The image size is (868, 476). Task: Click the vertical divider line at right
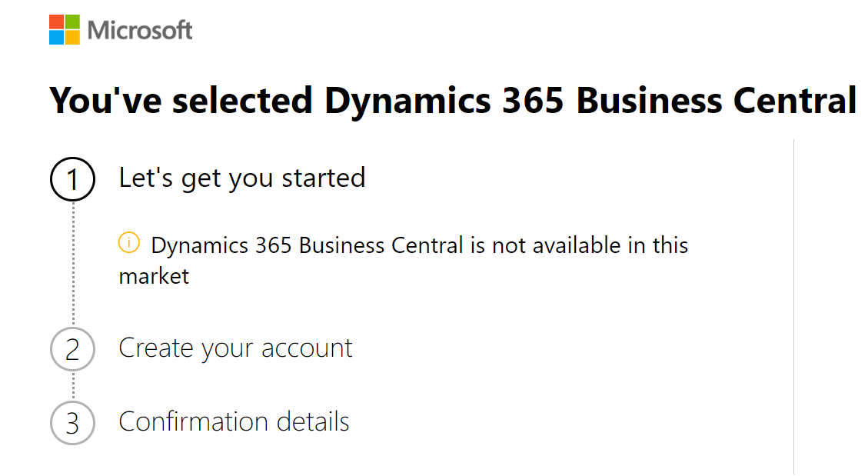(x=794, y=307)
